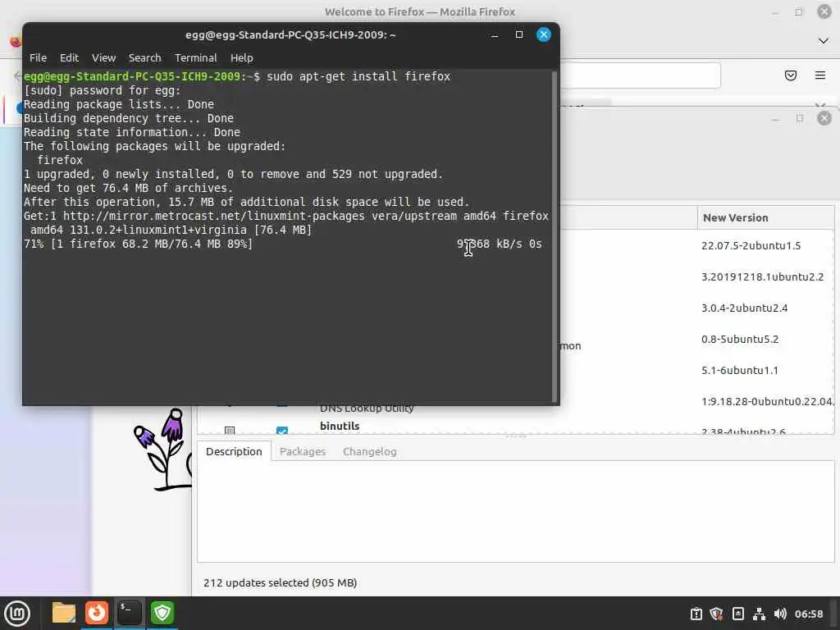Select version 1:9.18.28-0ubuntu0.22.04 entry
The image size is (840, 630).
(767, 401)
